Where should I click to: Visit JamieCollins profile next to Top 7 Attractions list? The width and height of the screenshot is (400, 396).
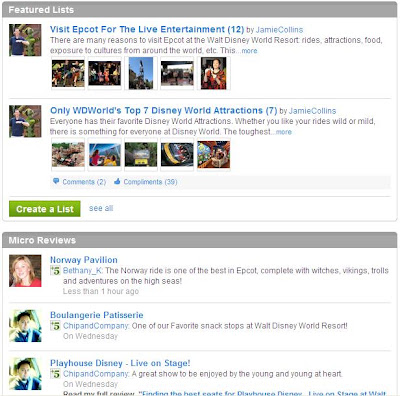click(312, 111)
